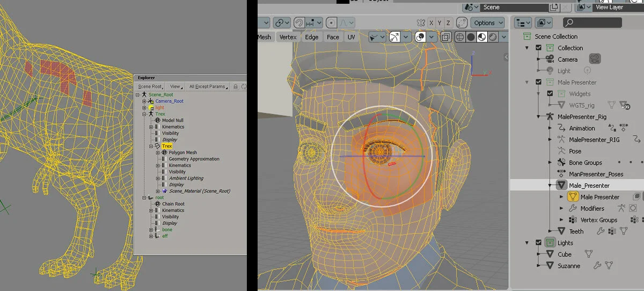The height and width of the screenshot is (291, 644).
Task: Open the UV menu
Action: 351,37
